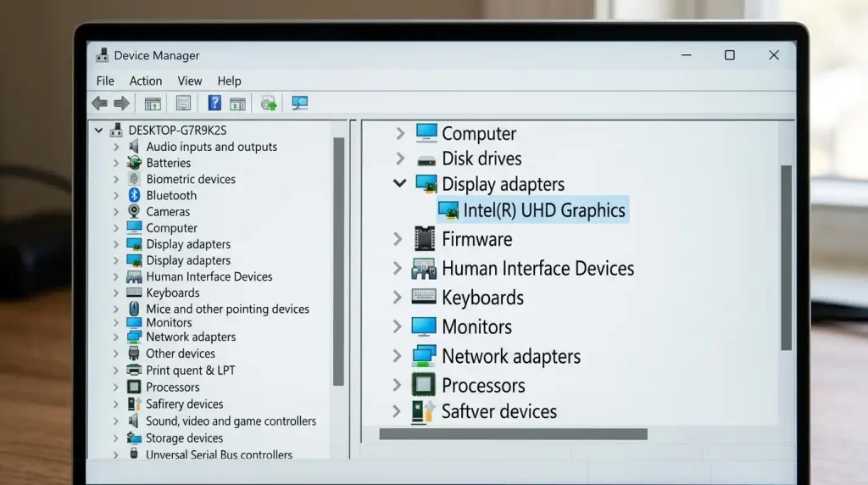The image size is (868, 485).
Task: Select the Safirery devices label
Action: 184,404
